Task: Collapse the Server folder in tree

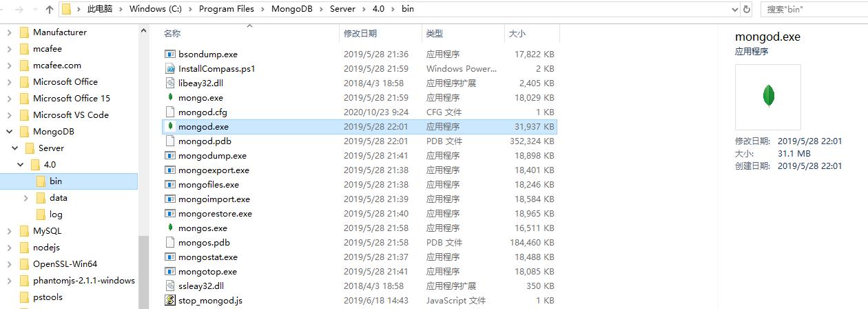Action: (14, 148)
